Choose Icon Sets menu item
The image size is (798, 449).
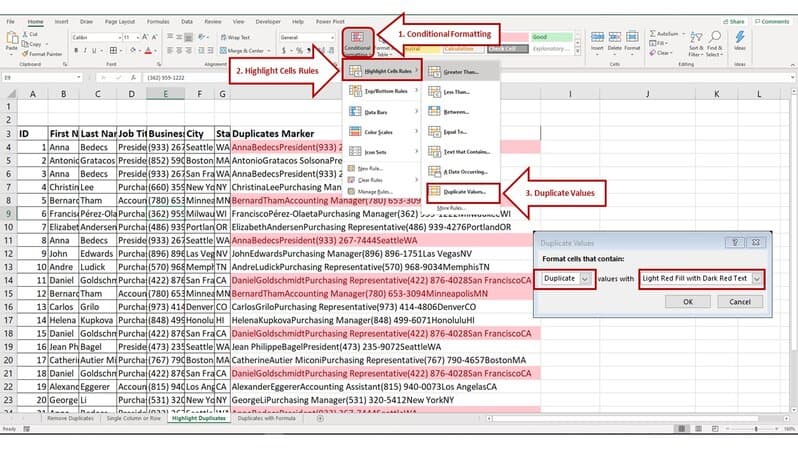(382, 152)
